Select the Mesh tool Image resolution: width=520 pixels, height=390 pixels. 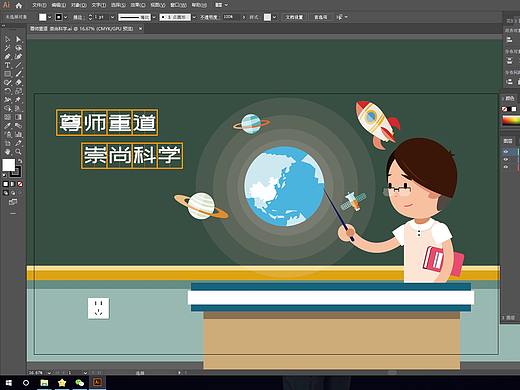[x=7, y=117]
